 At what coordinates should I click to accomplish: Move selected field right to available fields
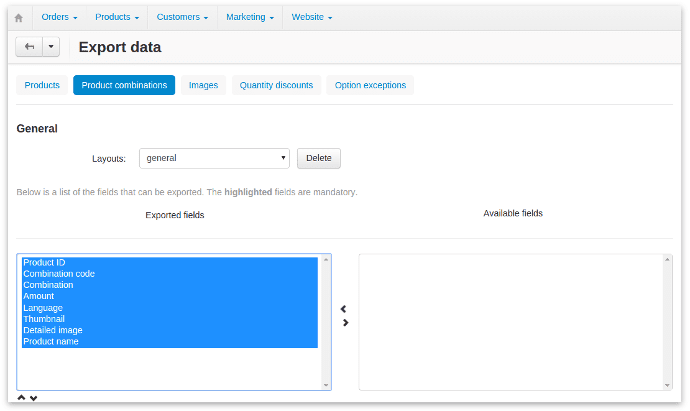tap(345, 322)
